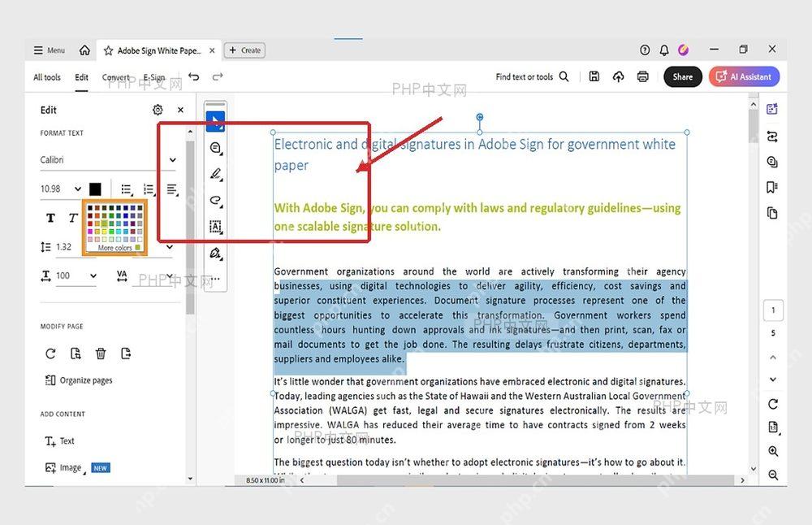
Task: Pick the olive green swatch in palette
Action: tap(104, 223)
